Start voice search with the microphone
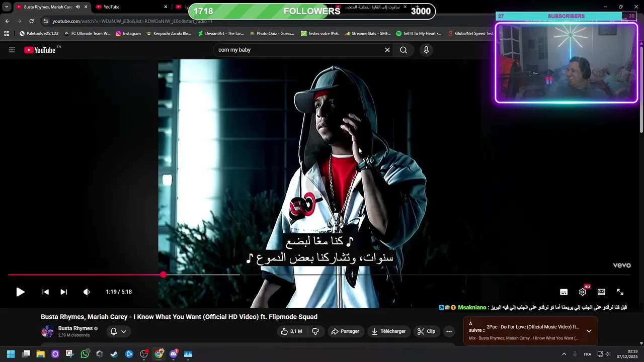Viewport: 644px width, 362px height. [426, 50]
